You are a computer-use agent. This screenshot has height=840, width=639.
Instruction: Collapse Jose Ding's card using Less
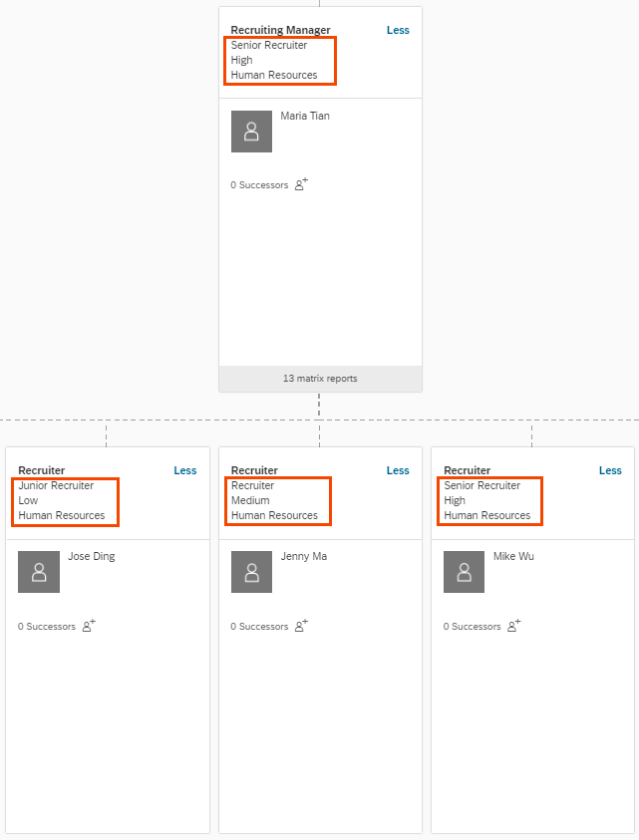click(185, 470)
